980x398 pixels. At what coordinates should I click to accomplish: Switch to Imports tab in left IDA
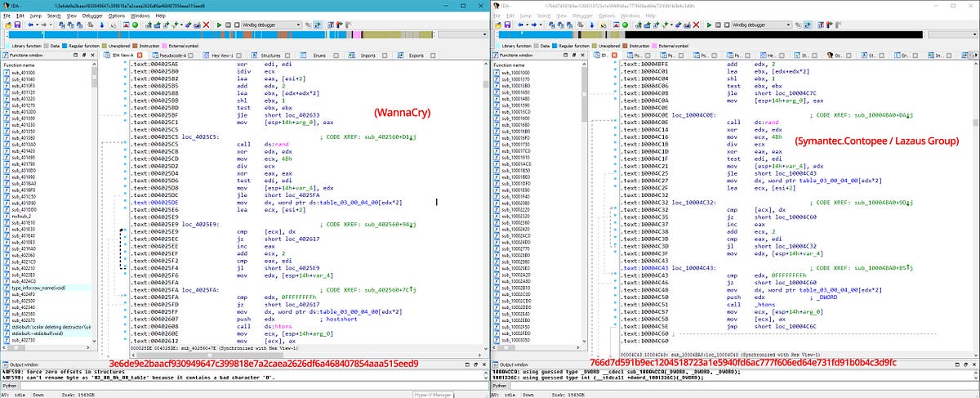(368, 55)
